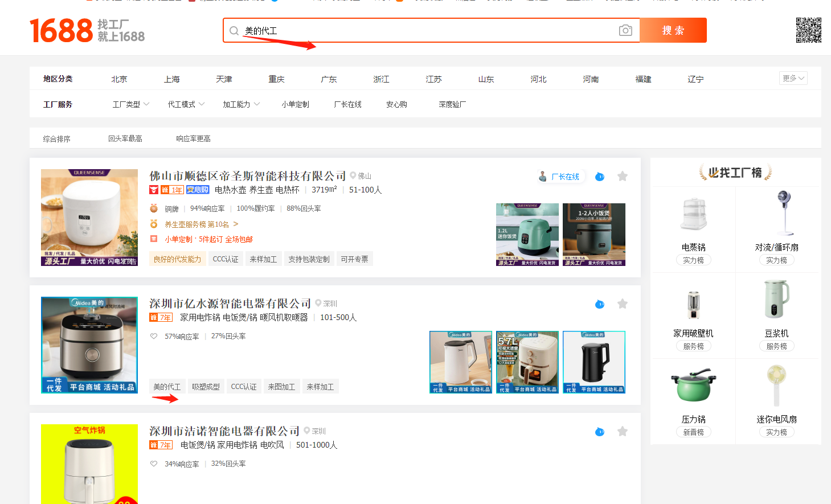Click the QR code icon

[808, 30]
